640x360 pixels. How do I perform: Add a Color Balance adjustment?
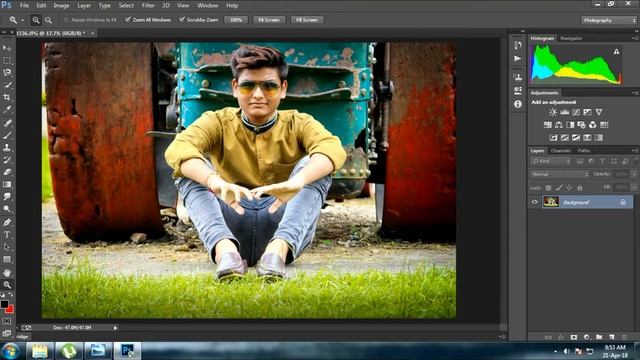(x=559, y=125)
